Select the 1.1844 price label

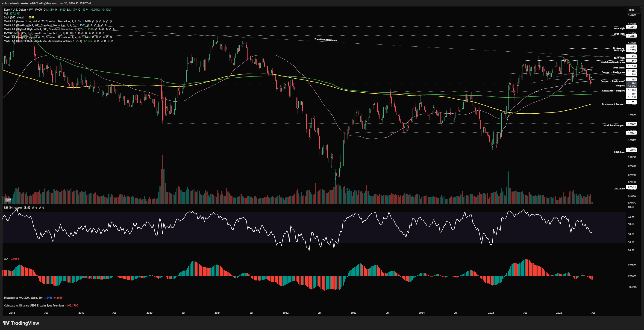tap(632, 61)
